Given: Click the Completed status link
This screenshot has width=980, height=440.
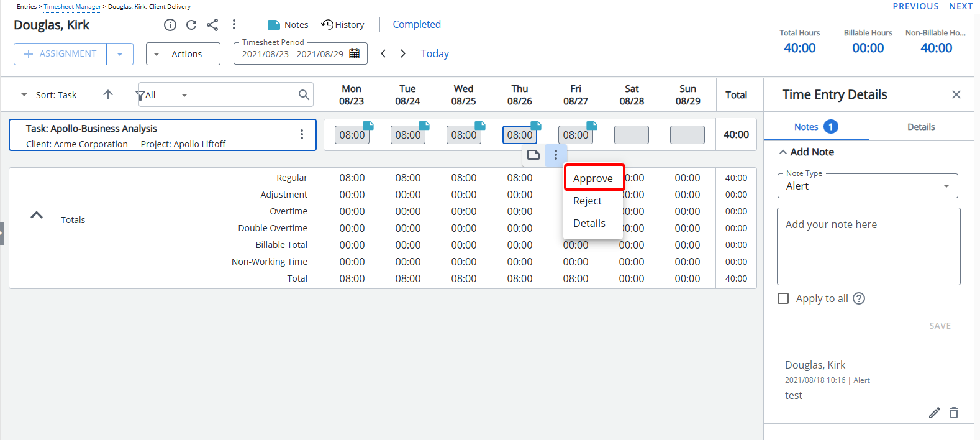Looking at the screenshot, I should (417, 24).
